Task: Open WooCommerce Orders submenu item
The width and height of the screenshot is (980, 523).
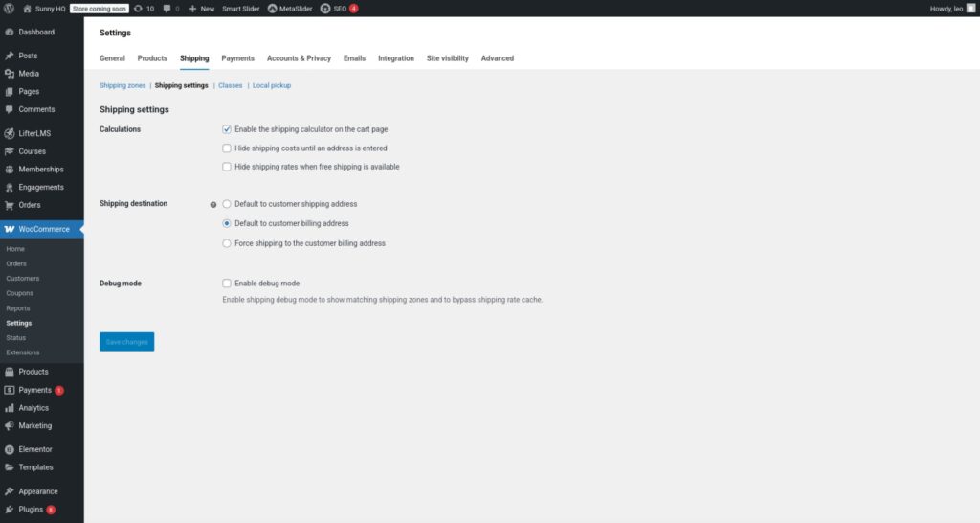Action: [x=16, y=264]
